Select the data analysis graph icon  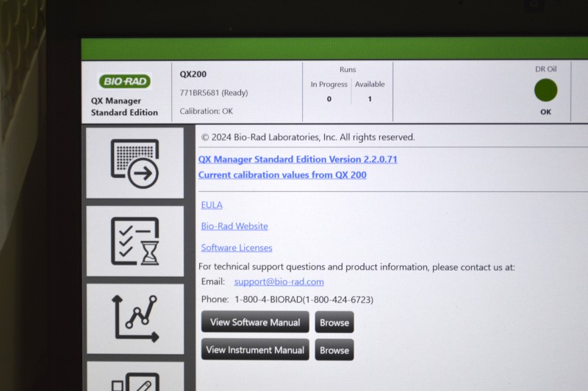click(x=135, y=318)
